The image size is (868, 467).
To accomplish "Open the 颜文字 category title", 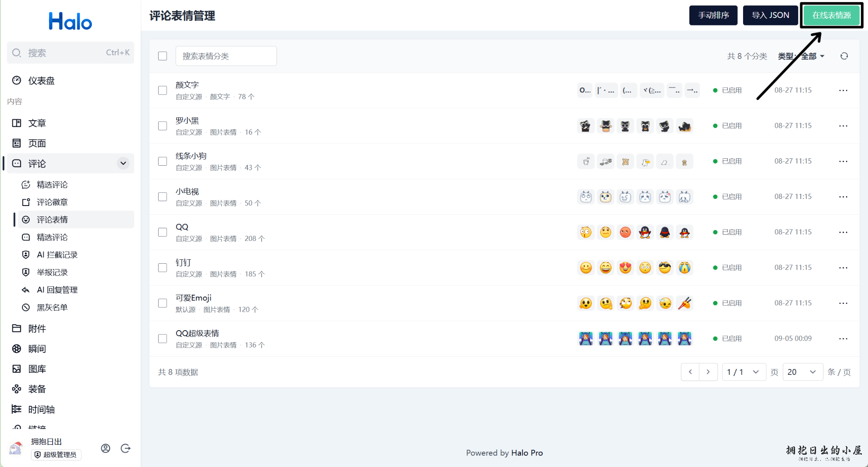I will [x=187, y=85].
